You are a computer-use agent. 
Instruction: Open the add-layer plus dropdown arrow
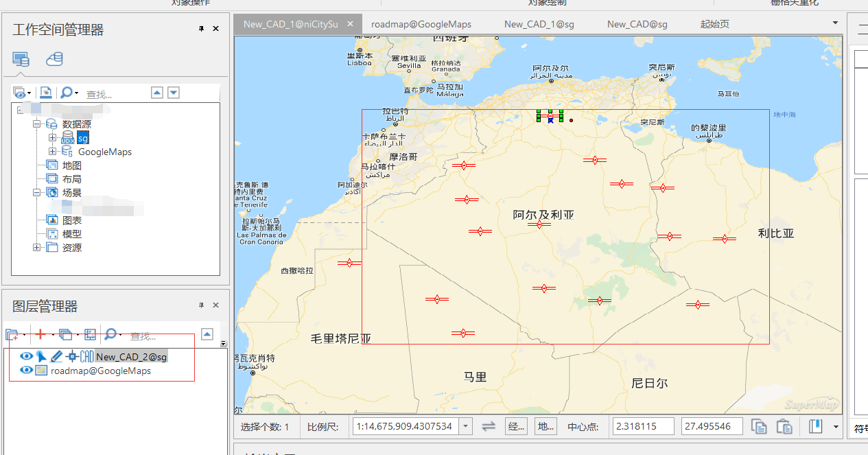click(x=52, y=335)
